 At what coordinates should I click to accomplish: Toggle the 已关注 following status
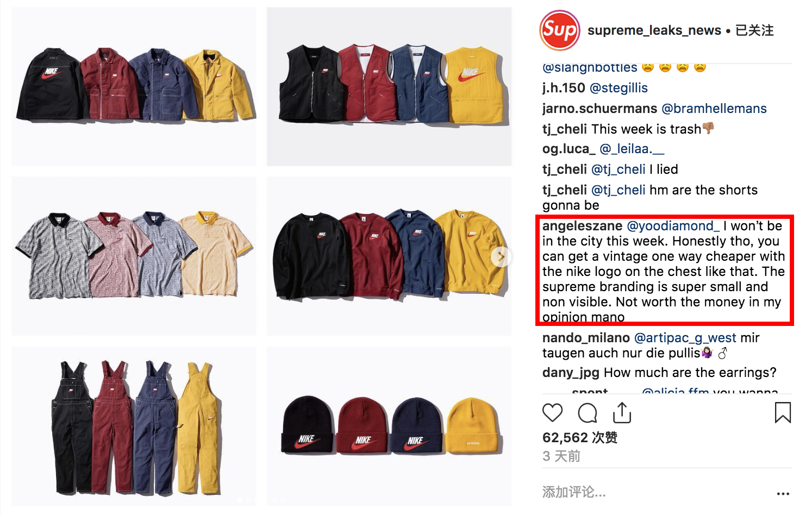click(x=754, y=30)
